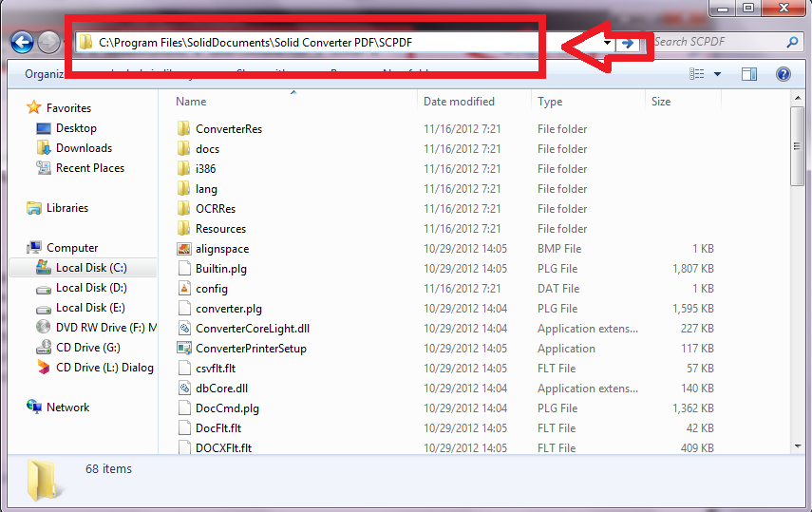Image resolution: width=812 pixels, height=512 pixels.
Task: Click the search magnifier icon
Action: tap(792, 42)
